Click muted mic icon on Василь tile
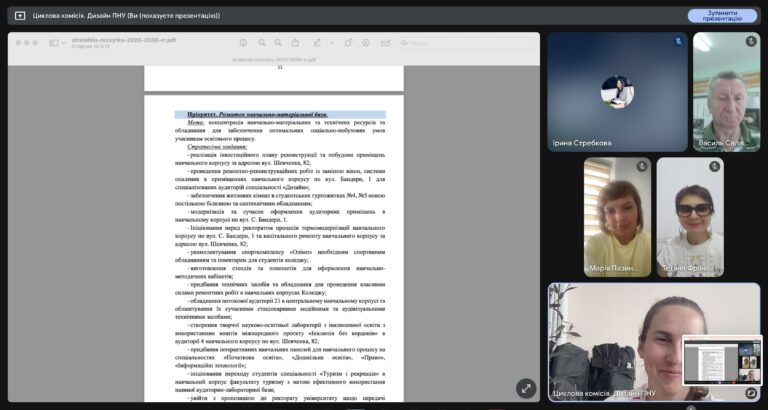Screen dimensions: 768x410 coord(751,42)
